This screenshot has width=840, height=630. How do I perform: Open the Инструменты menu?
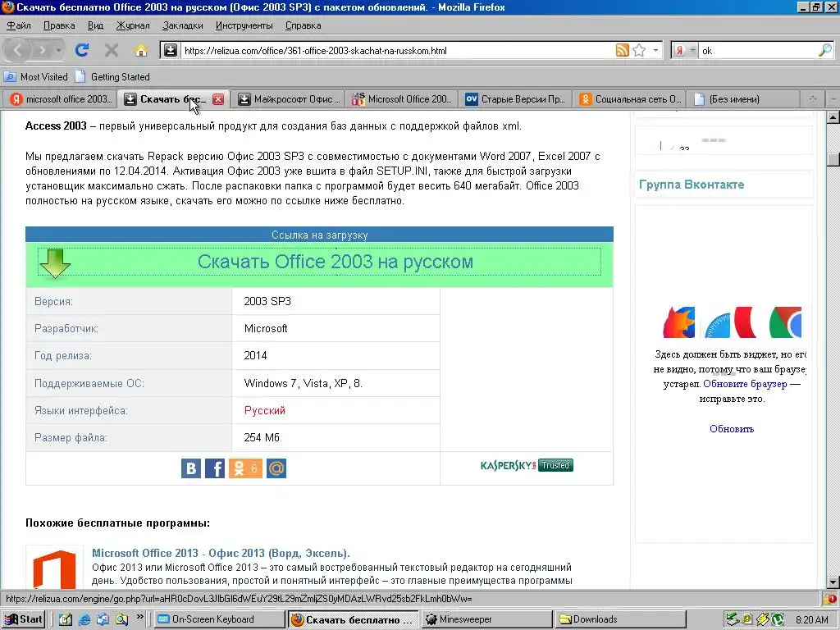tap(244, 25)
